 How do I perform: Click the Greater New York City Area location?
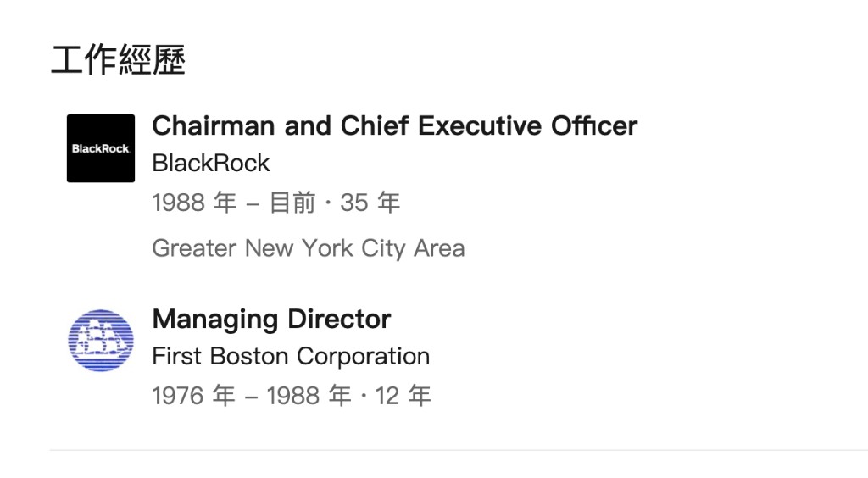pyautogui.click(x=309, y=248)
